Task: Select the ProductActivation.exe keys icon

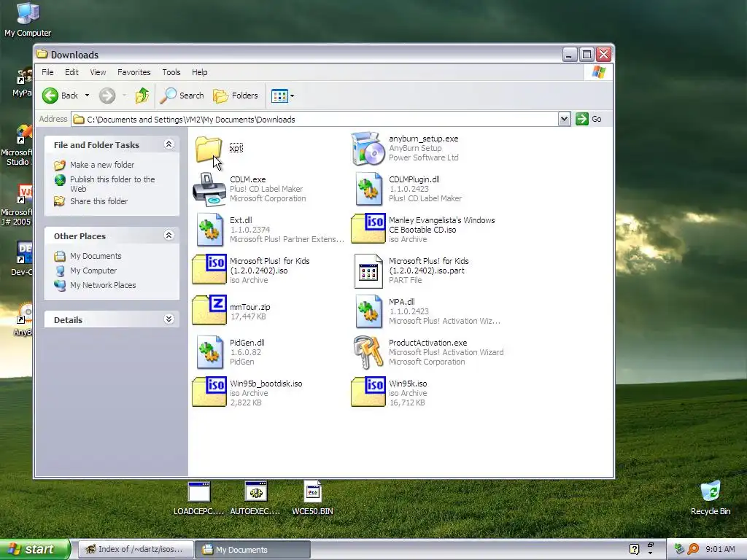Action: (x=368, y=352)
